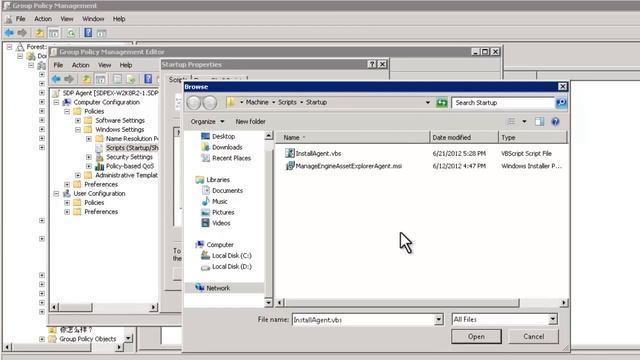Click horizontal scrollbar of file list

click(x=402, y=302)
